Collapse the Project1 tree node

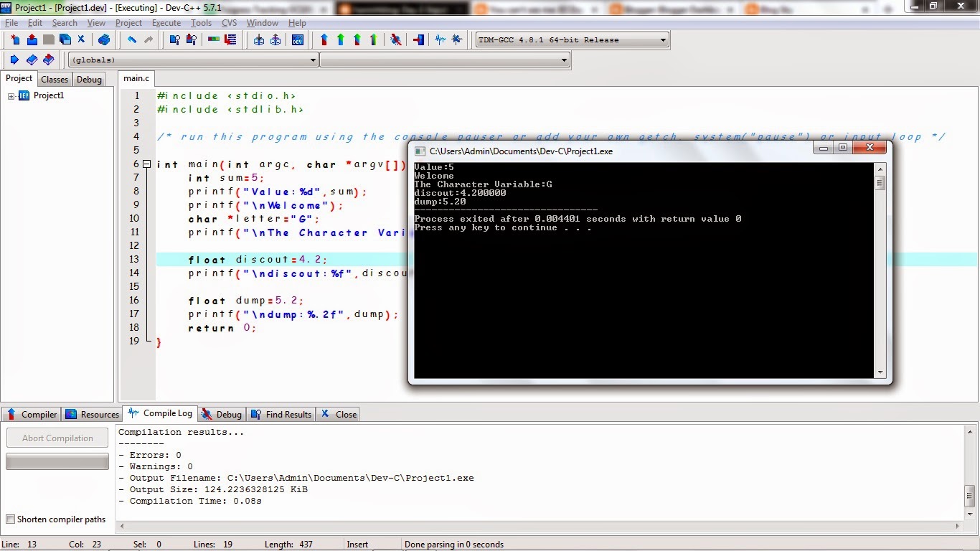click(9, 95)
